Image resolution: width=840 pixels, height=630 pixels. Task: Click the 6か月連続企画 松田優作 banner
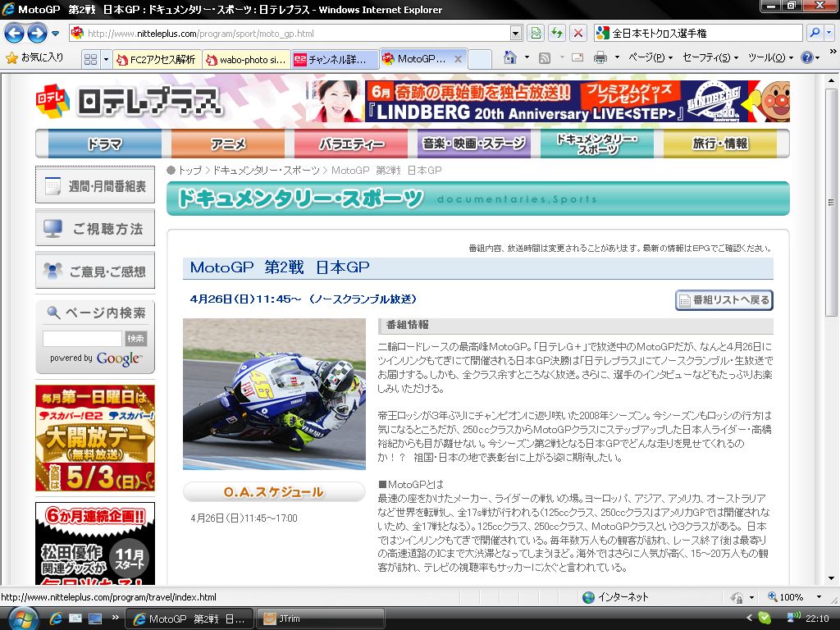[95, 543]
